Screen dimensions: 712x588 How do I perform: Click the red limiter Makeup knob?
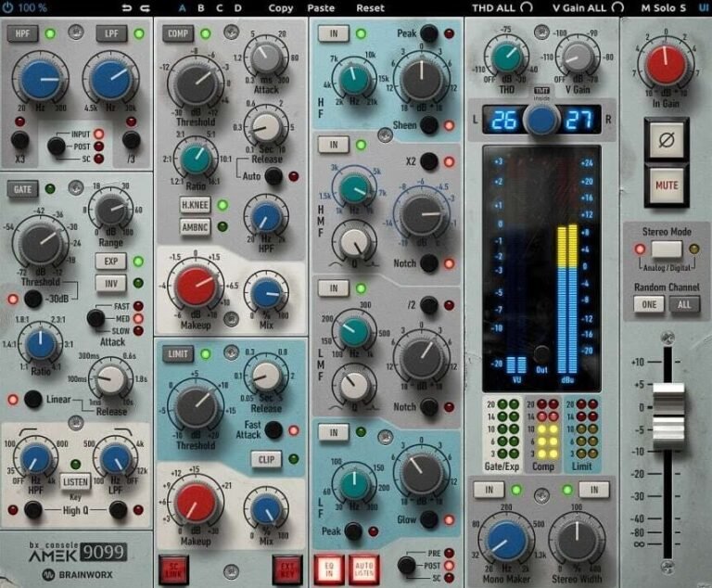(196, 503)
